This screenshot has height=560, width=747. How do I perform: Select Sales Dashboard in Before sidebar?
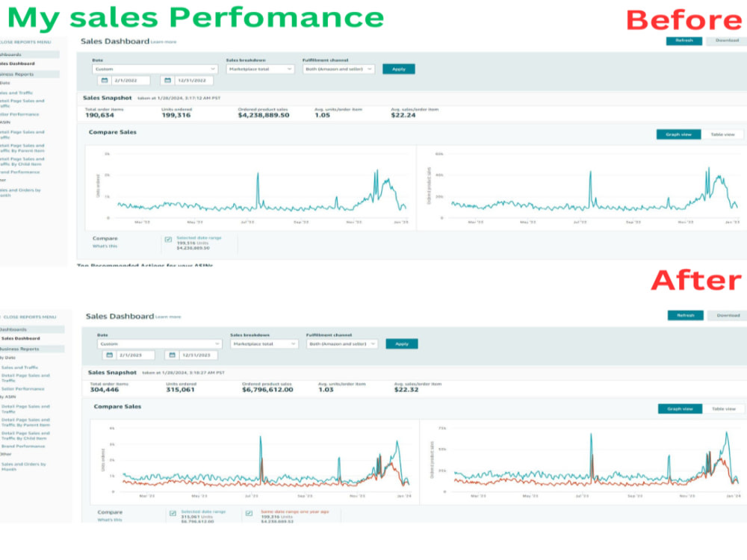tap(18, 63)
